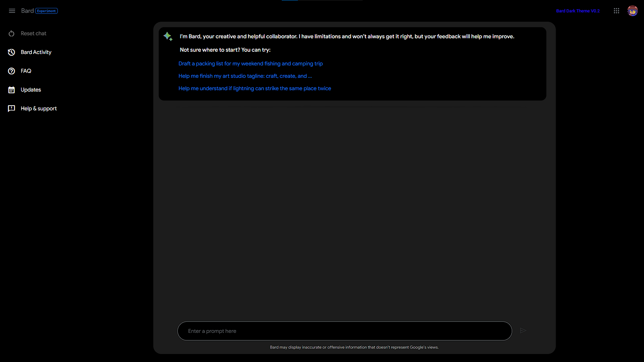Click the Updates calendar icon
The width and height of the screenshot is (644, 362).
[x=12, y=90]
